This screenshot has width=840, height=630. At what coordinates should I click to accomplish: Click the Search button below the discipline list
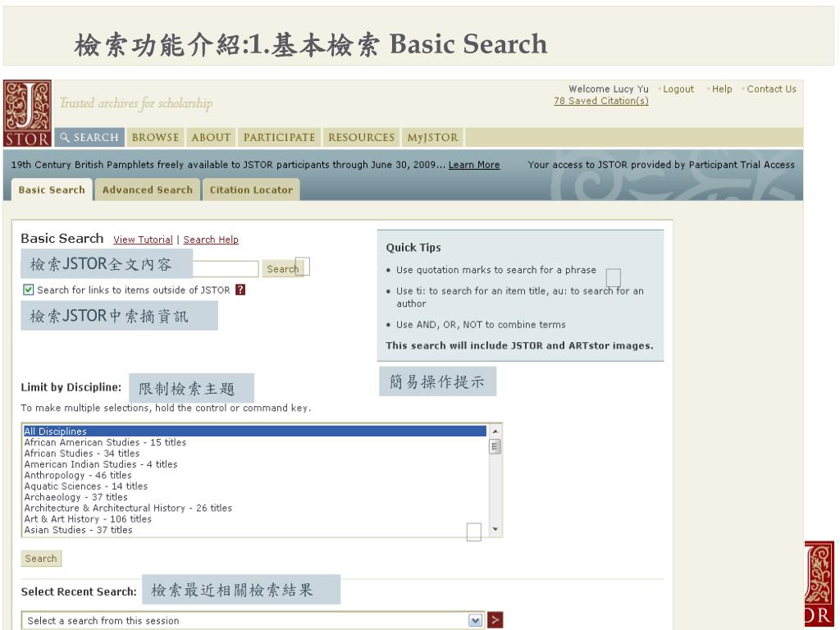point(41,558)
